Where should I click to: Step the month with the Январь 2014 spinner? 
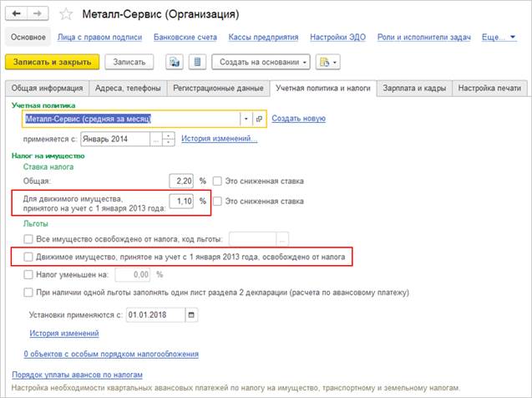point(169,140)
